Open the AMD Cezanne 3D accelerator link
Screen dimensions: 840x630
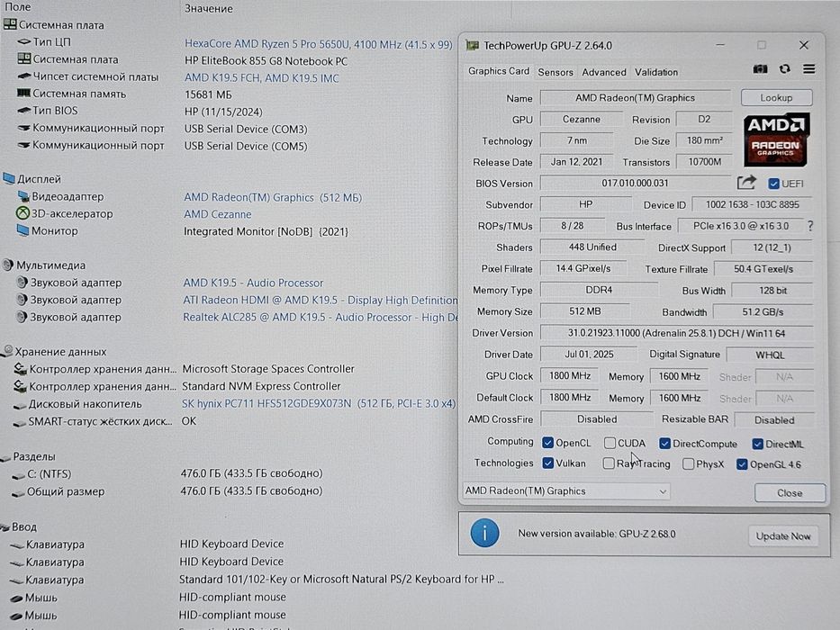(217, 214)
